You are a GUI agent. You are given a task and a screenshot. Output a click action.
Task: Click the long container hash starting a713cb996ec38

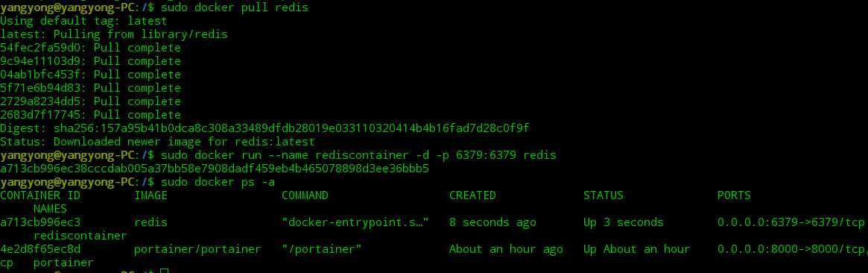[x=215, y=169]
